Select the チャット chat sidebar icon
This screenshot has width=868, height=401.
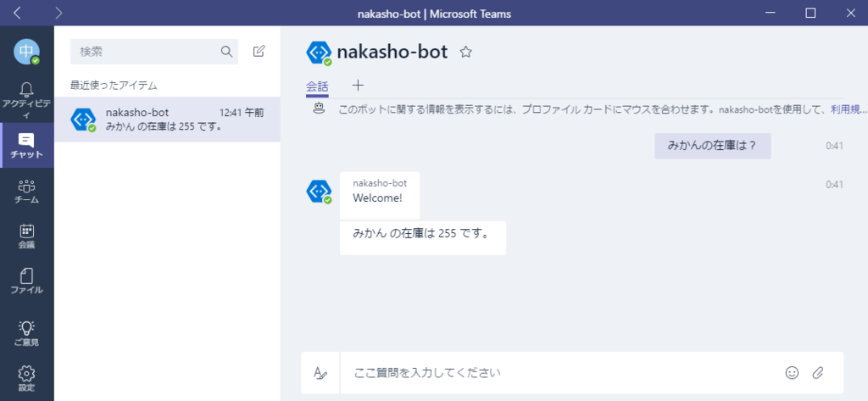tap(26, 146)
